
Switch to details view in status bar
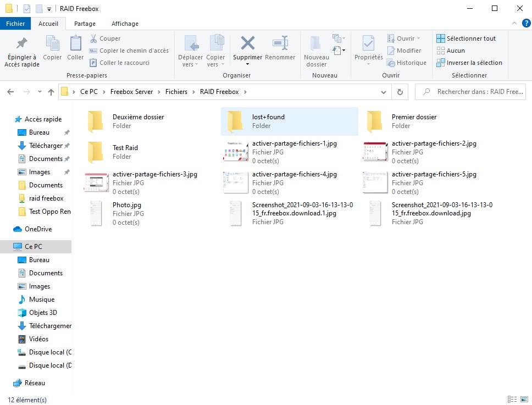tap(512, 400)
